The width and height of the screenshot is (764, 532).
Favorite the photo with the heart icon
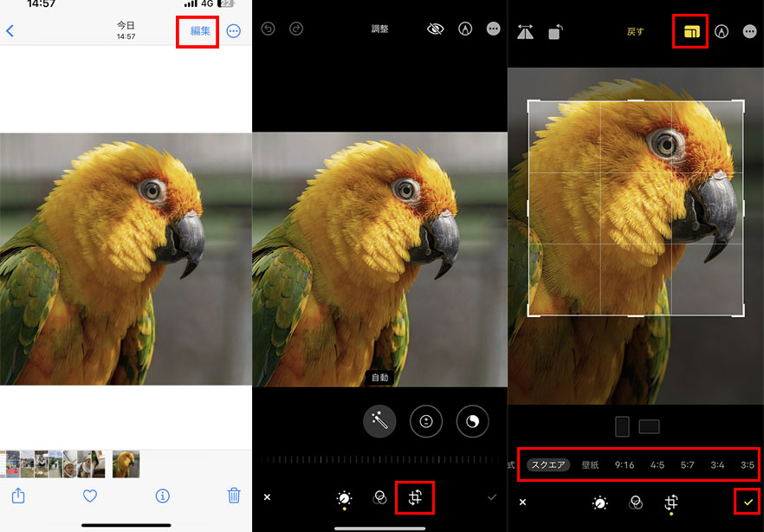pos(89,496)
